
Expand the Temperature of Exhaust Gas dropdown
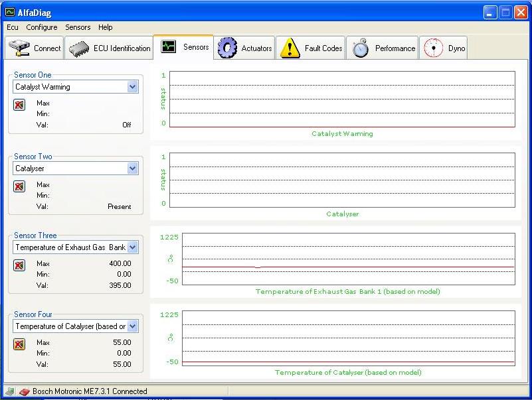pyautogui.click(x=133, y=247)
